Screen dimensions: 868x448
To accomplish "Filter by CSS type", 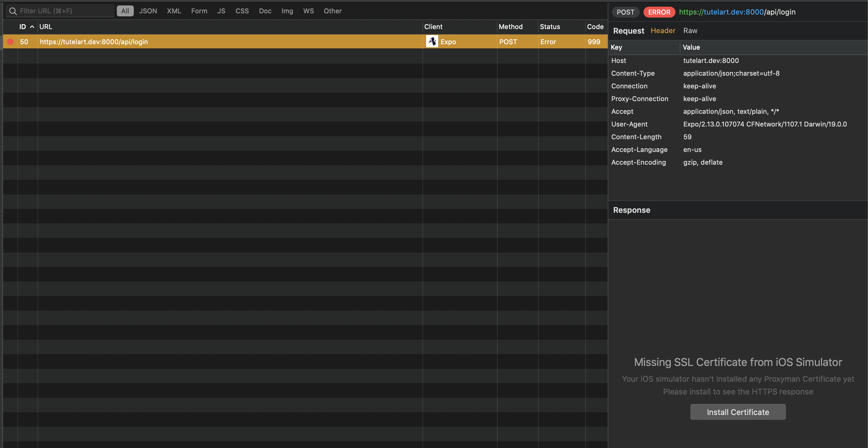I will (242, 11).
